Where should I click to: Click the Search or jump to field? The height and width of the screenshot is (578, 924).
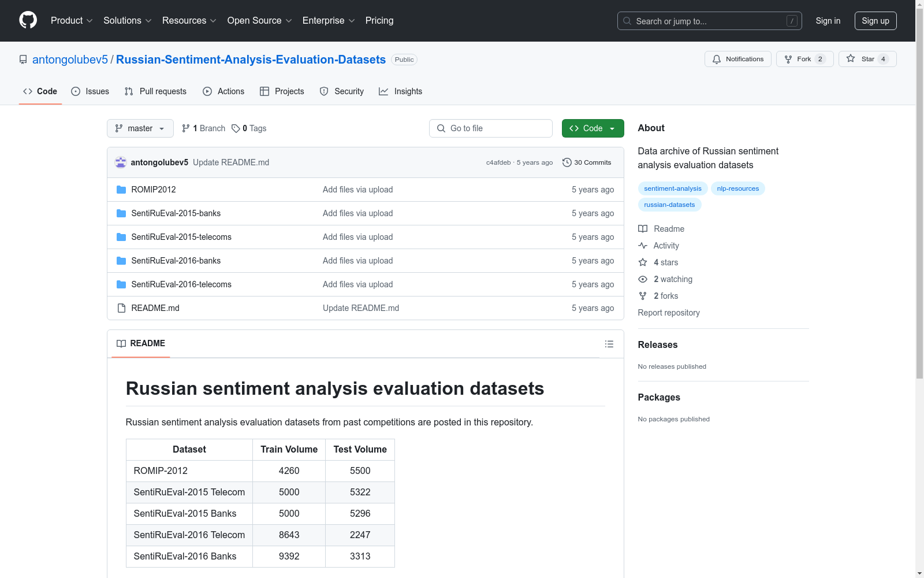click(710, 21)
